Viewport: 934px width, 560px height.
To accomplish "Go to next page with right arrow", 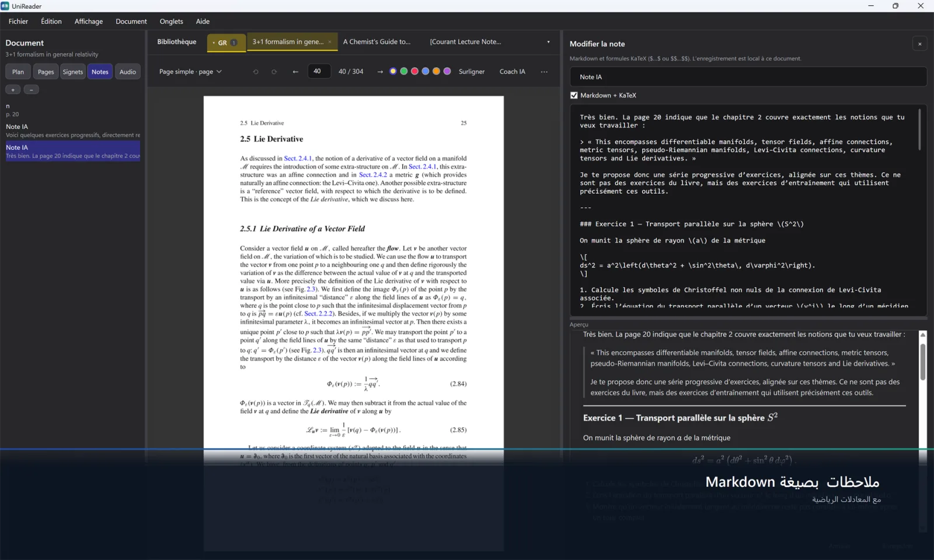I will (x=380, y=72).
